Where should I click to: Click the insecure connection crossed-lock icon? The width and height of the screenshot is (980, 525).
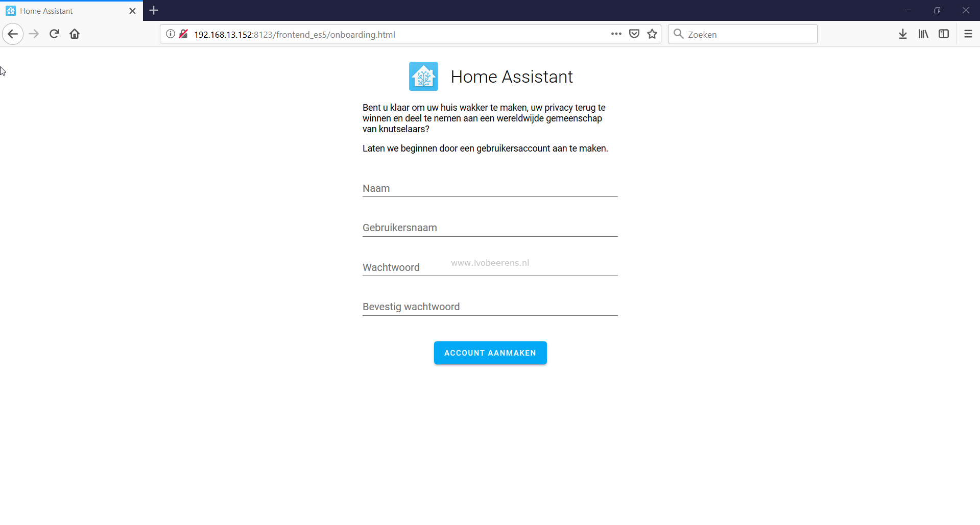click(184, 34)
